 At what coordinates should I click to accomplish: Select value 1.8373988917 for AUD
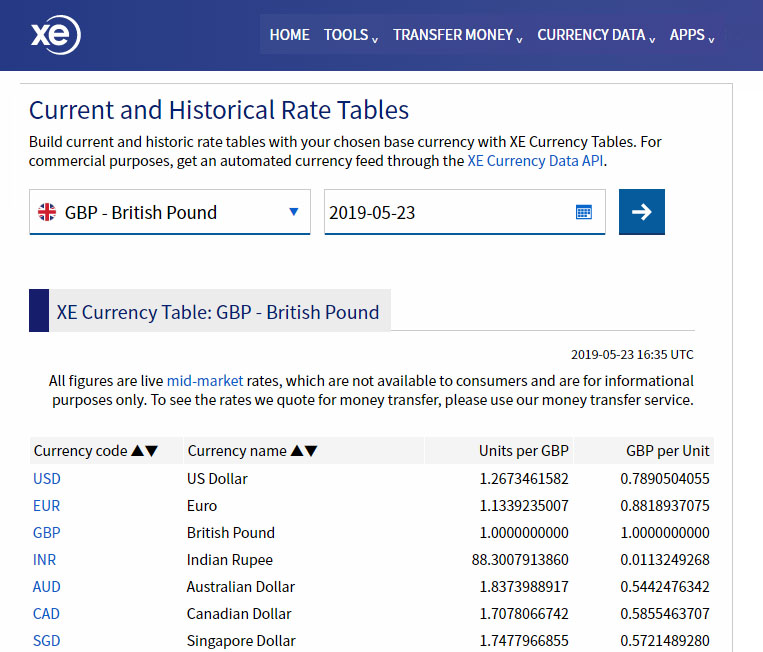tap(524, 587)
